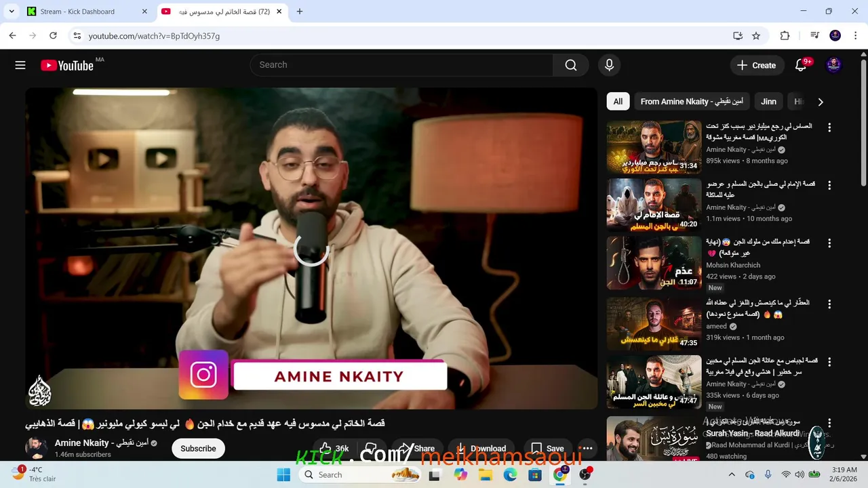Close the YouTube video tab
Screen dimensions: 868x488
279,12
